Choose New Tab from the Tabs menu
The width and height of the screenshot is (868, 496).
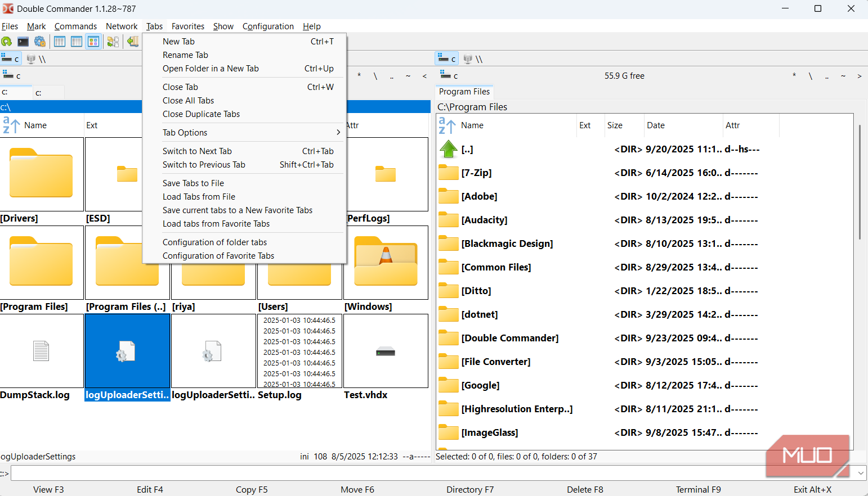point(244,42)
